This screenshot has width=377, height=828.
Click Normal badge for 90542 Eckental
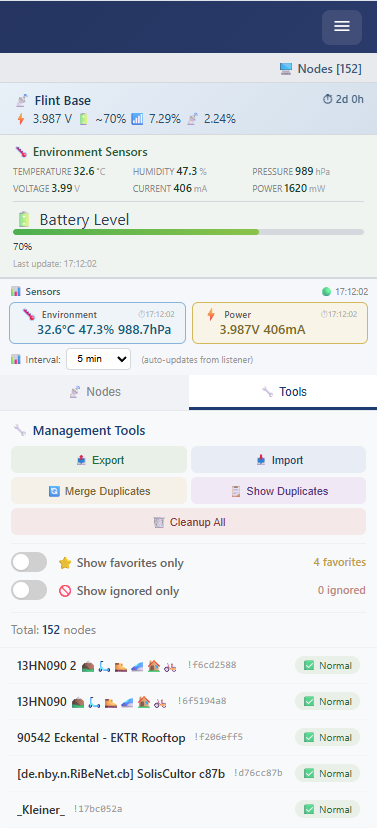tap(327, 738)
